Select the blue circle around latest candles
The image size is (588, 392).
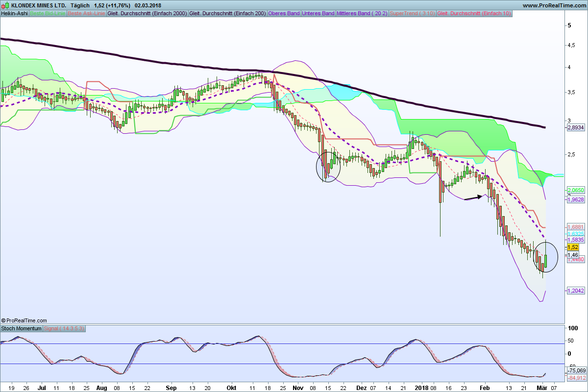pos(545,257)
